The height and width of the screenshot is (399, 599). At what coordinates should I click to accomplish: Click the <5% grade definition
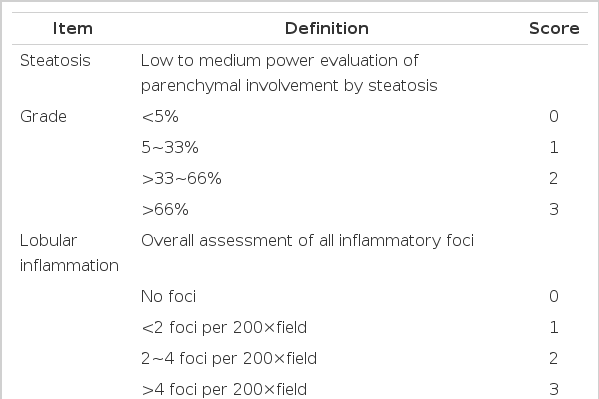160,116
